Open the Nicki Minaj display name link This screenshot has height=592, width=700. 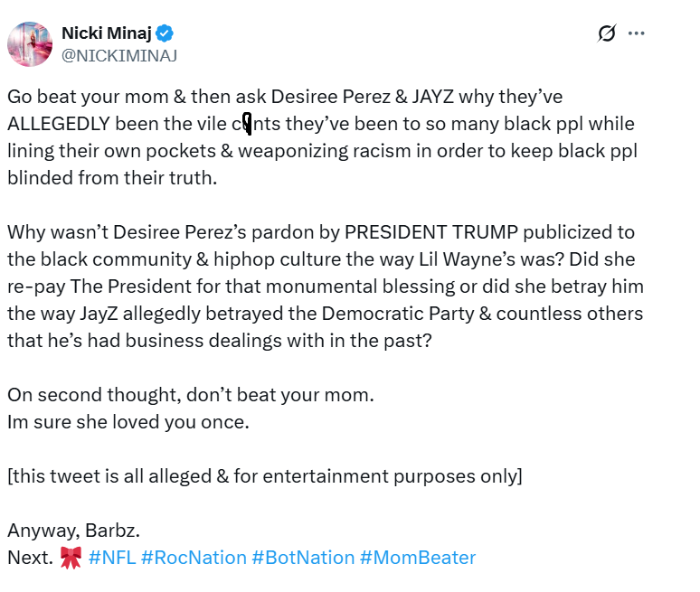click(107, 33)
